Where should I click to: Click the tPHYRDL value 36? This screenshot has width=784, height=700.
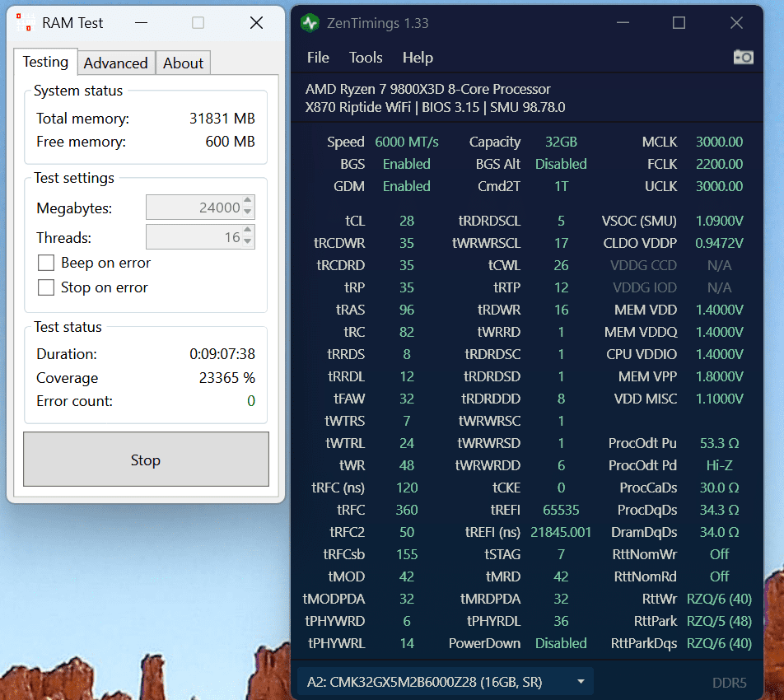[561, 621]
